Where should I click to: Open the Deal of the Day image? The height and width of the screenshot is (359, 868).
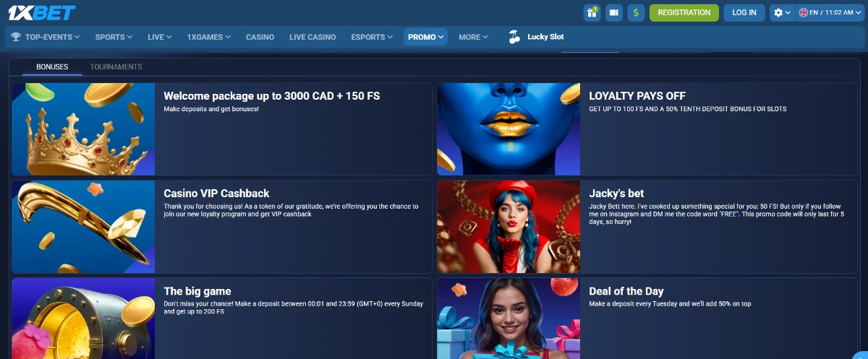click(509, 319)
